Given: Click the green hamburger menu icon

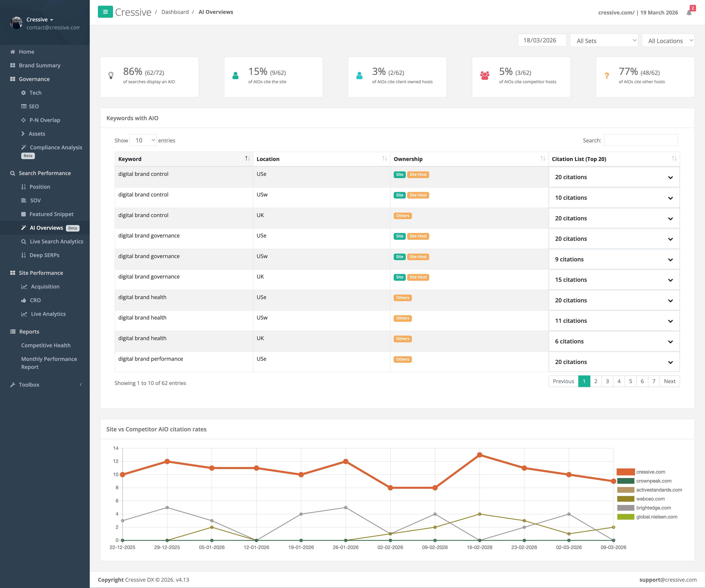Looking at the screenshot, I should [105, 12].
